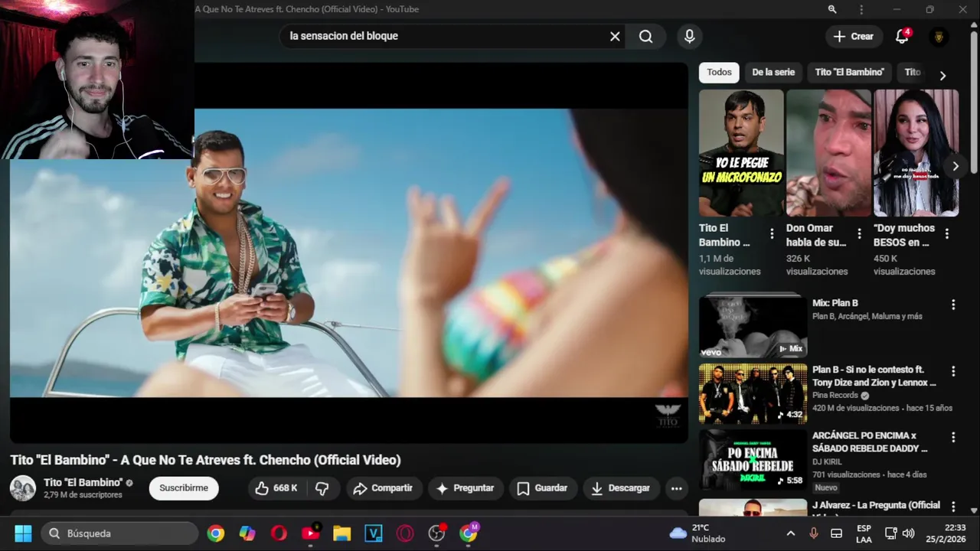Click 'ARCÁNGEL PO ENCIMA x SÁBADO REBELDE' title
This screenshot has width=980, height=551.
click(x=870, y=442)
